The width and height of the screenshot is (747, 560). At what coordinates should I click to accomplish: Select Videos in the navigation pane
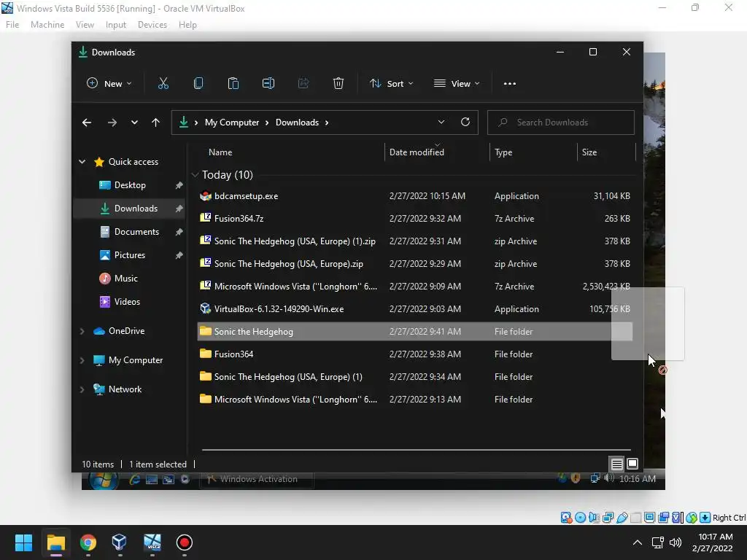127,302
